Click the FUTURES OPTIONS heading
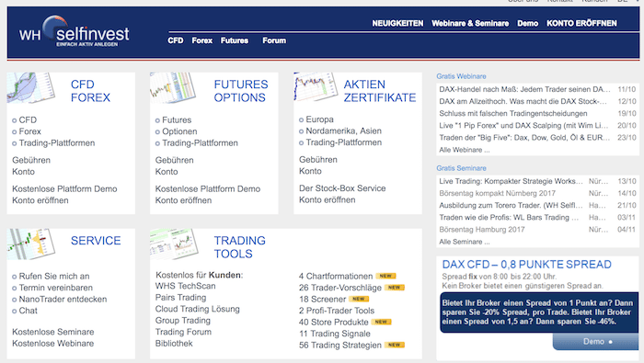This screenshot has width=644, height=363. point(241,91)
